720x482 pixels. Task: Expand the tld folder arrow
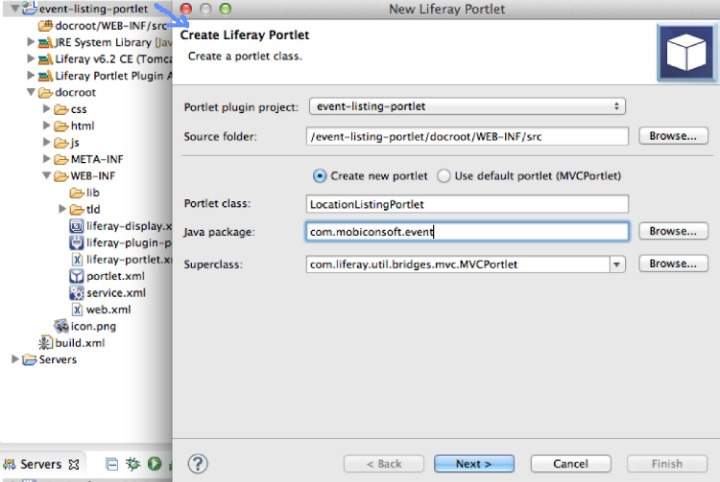point(62,209)
